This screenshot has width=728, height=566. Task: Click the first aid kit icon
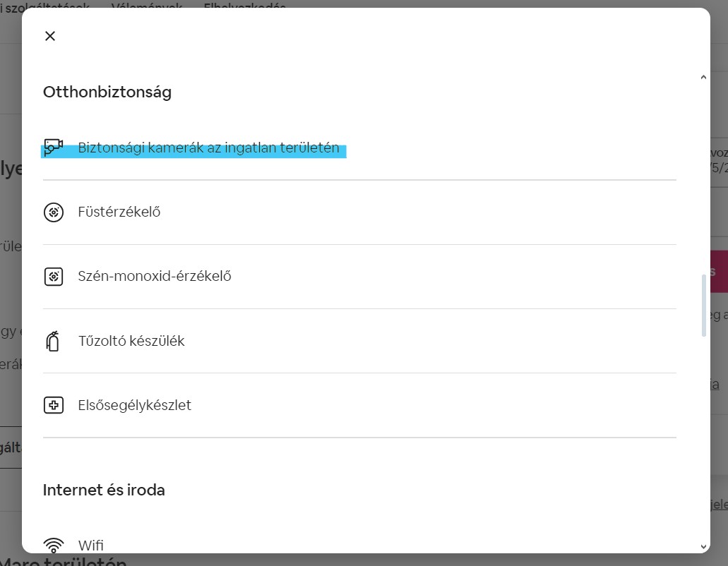pos(54,405)
